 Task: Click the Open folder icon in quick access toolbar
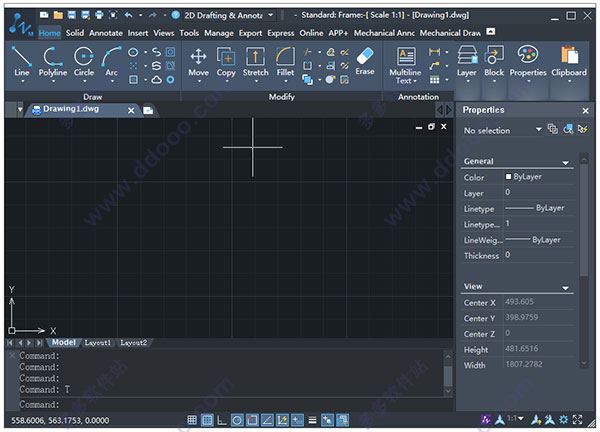coord(58,15)
